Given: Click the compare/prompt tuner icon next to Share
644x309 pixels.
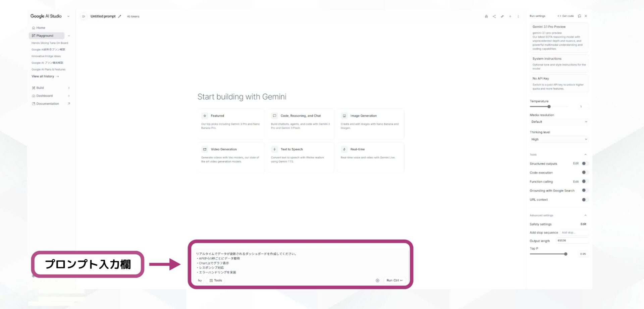Looking at the screenshot, I should [x=502, y=16].
